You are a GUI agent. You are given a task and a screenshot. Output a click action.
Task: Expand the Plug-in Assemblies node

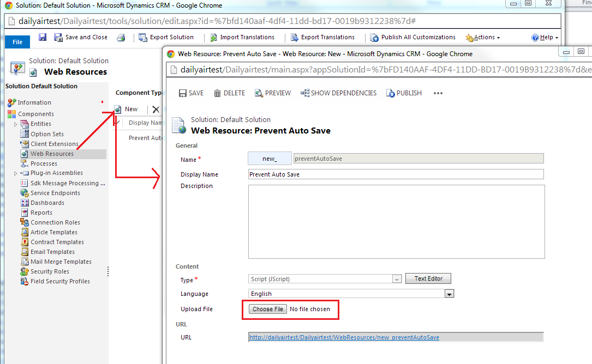click(x=15, y=173)
